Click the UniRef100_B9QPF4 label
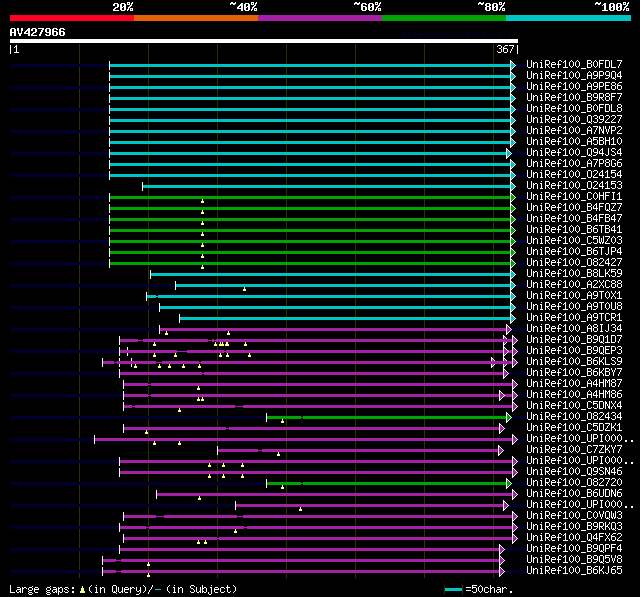This screenshot has width=640, height=597. tap(574, 549)
